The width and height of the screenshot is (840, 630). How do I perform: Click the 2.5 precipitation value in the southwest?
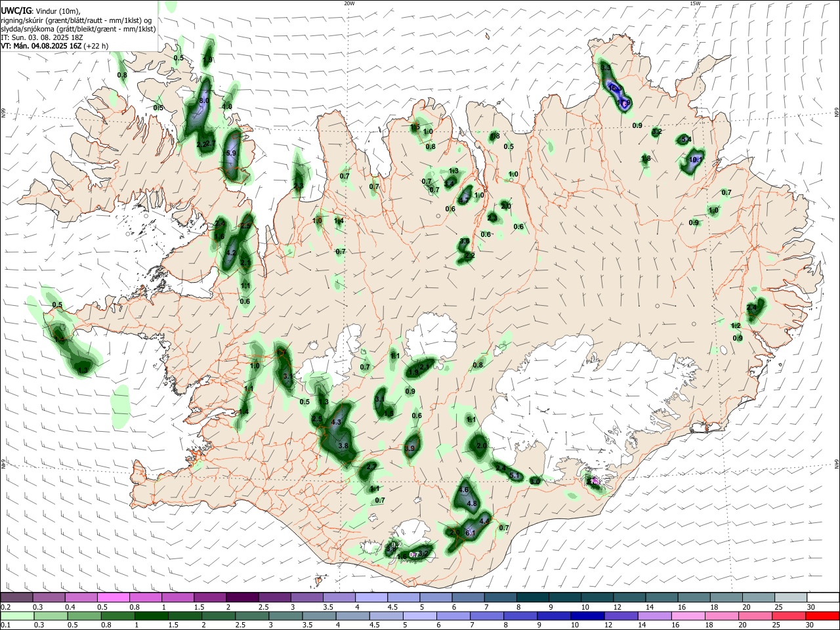pyautogui.click(x=317, y=419)
